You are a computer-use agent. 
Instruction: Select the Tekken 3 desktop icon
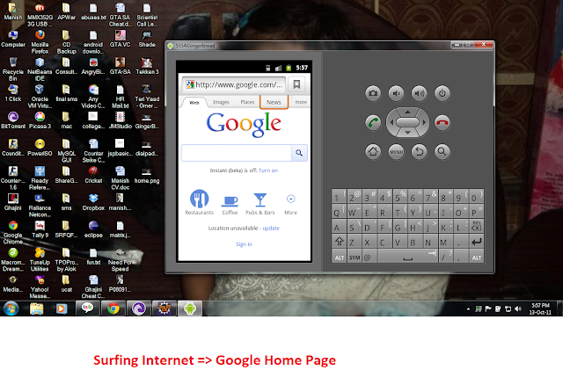tap(147, 66)
